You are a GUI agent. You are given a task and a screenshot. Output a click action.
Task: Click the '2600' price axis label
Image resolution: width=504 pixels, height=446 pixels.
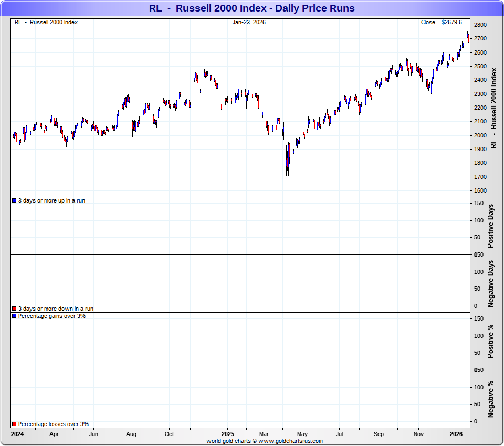click(x=480, y=52)
